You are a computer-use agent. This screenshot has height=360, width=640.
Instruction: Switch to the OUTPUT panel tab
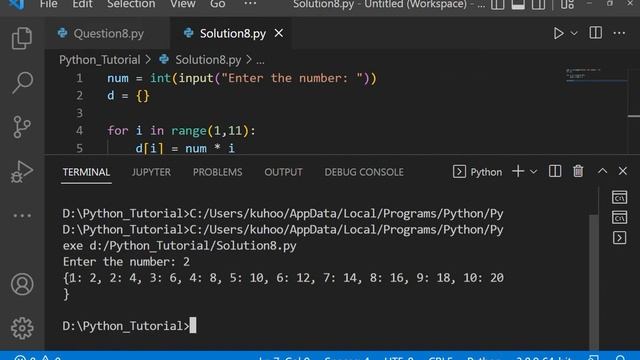pos(283,172)
